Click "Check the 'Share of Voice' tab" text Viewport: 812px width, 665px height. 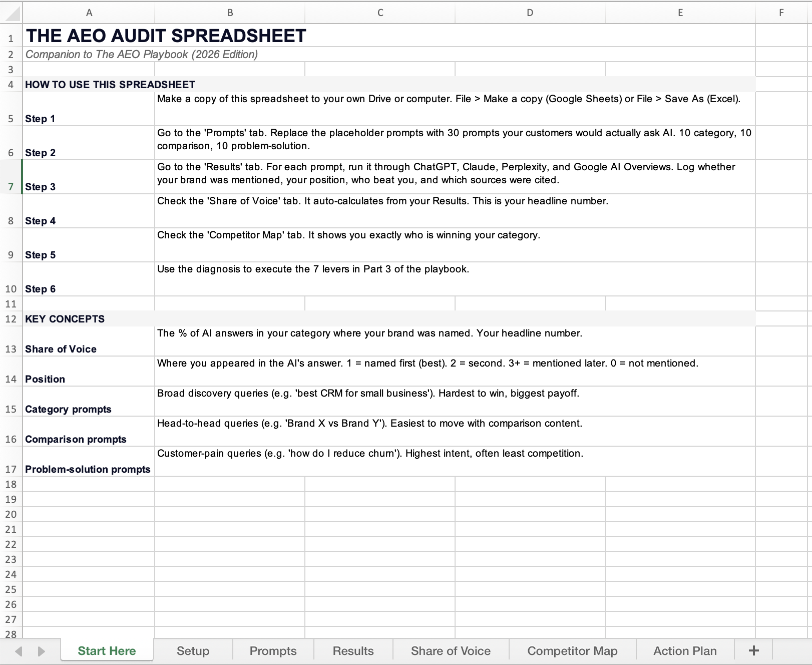click(382, 201)
